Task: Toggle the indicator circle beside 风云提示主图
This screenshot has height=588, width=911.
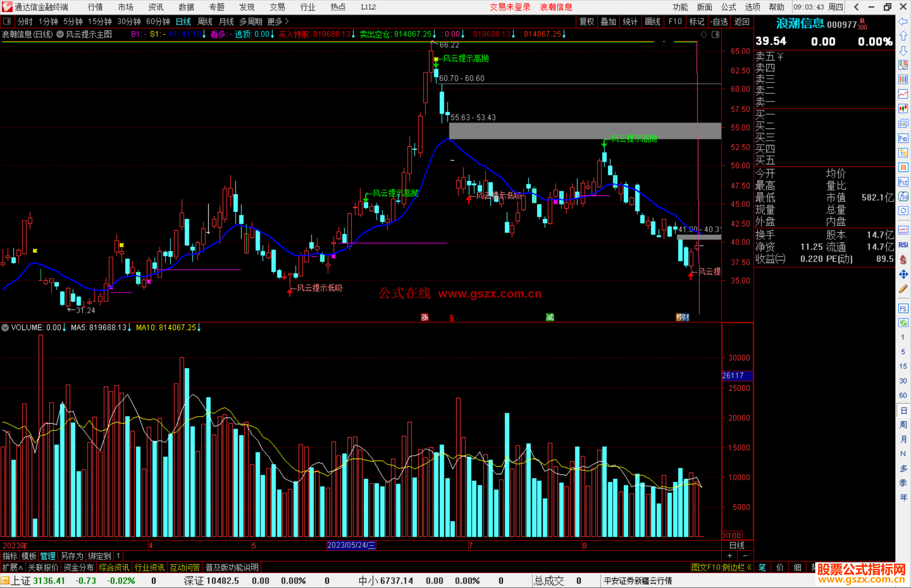Action: pos(60,35)
